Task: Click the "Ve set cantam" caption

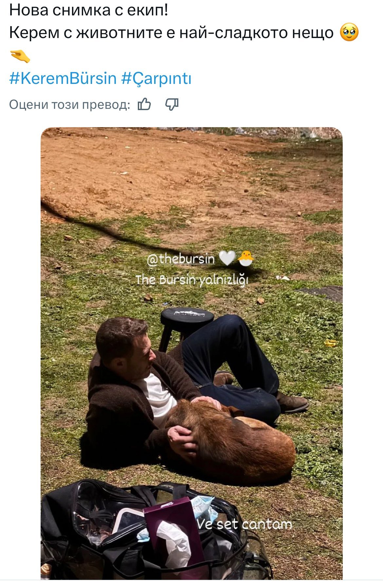Action: 244,524
